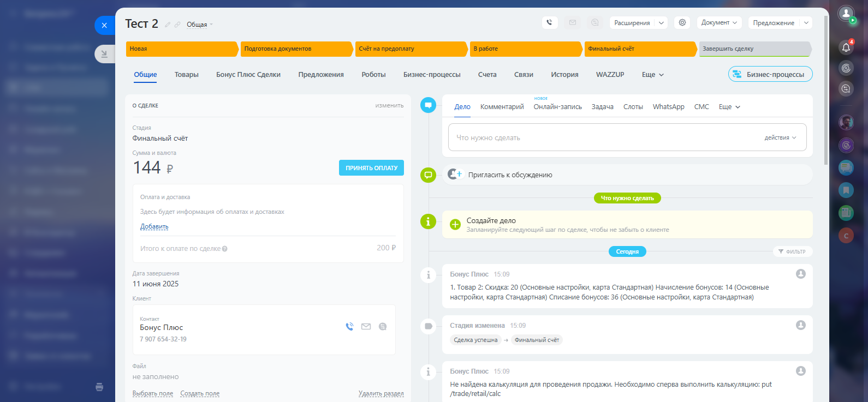Viewport: 868px width, 402px height.
Task: Open the settings gear icon
Action: pos(682,22)
